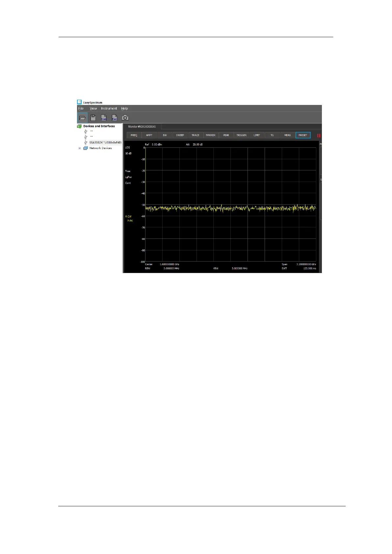
Task: Select the SSA3032X USB device entry
Action: coord(105,143)
